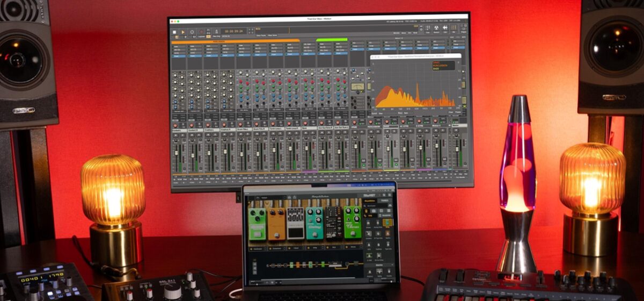Click the spectrum analyzer window title bar
The height and width of the screenshot is (301, 644).
416,56
